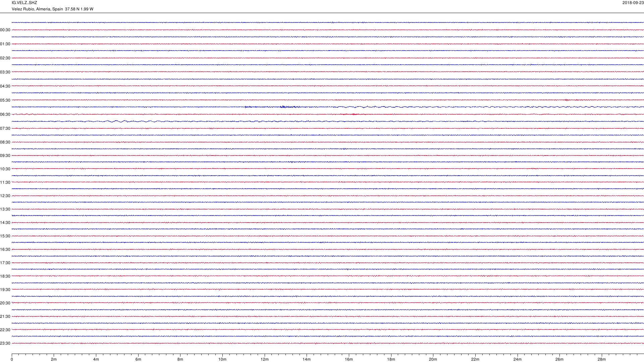Click the 03:30 time label
This screenshot has width=644, height=362.
(x=5, y=72)
